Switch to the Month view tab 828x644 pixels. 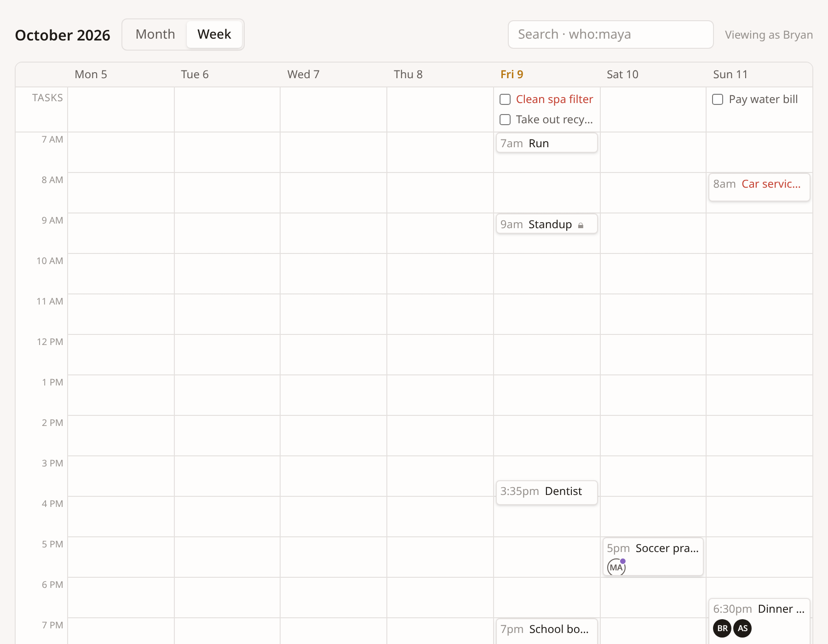155,34
